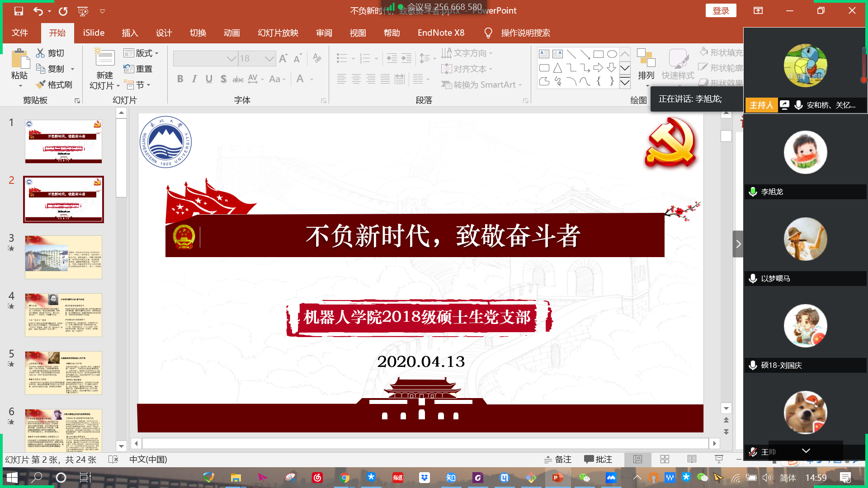868x488 pixels.
Task: Expand the shapes gallery more arrow
Action: pyautogui.click(x=625, y=82)
